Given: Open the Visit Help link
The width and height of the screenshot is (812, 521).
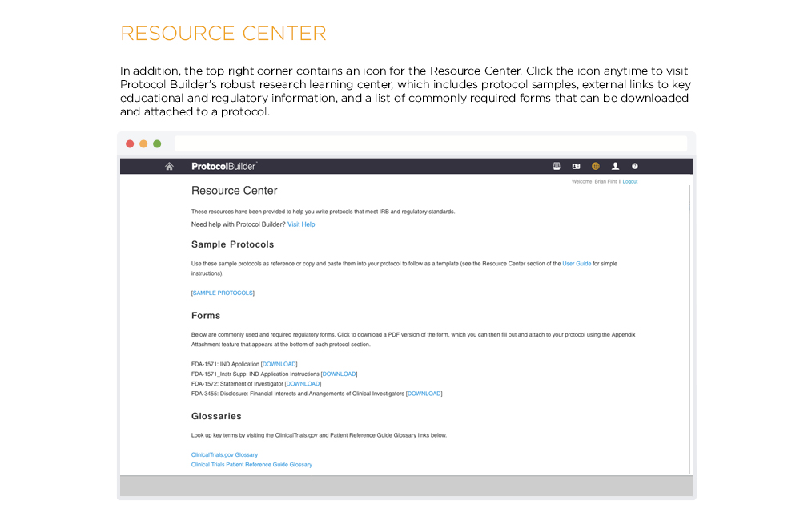Looking at the screenshot, I should coord(301,224).
